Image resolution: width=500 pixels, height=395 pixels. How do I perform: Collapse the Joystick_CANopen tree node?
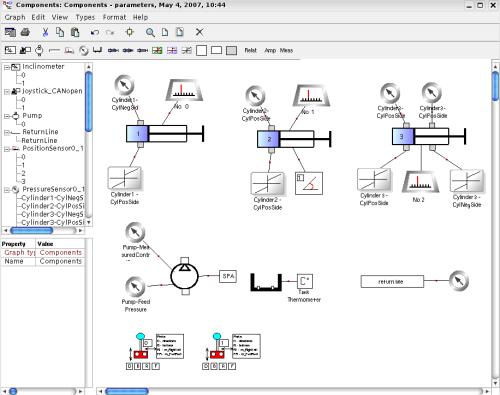coord(6,92)
